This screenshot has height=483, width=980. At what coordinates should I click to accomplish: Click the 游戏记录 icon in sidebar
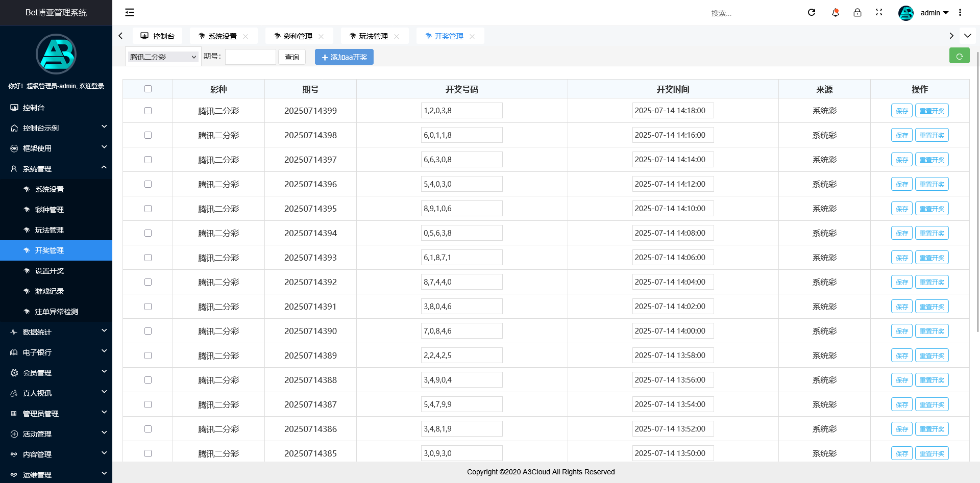tap(27, 291)
